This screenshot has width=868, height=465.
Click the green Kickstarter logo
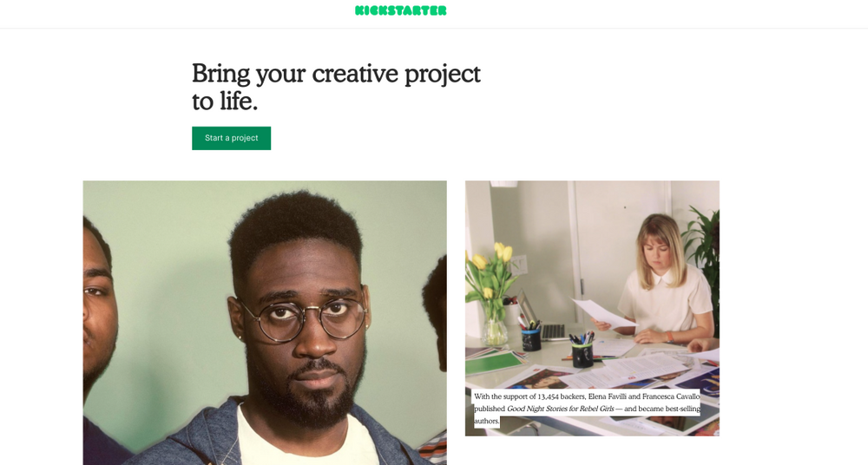pos(401,10)
